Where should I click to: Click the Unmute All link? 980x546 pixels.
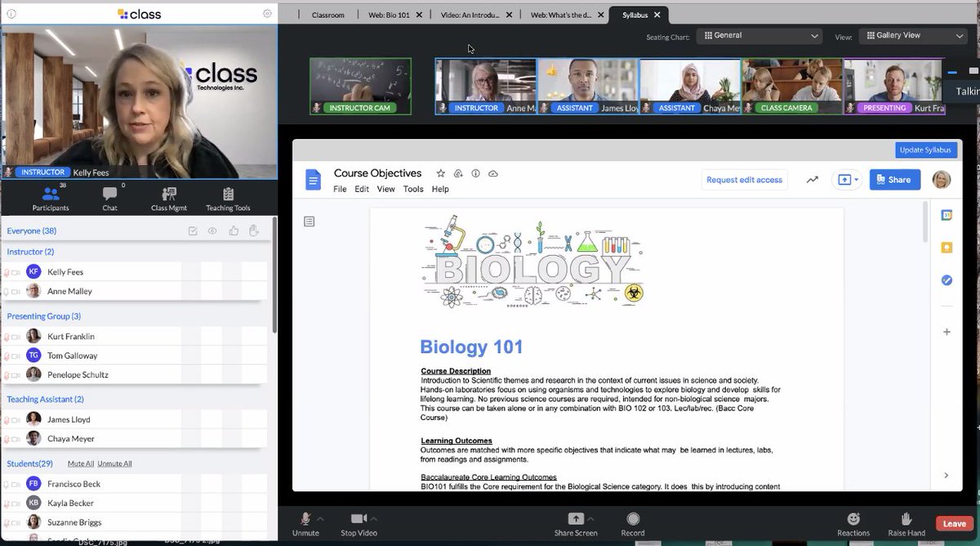pyautogui.click(x=114, y=463)
